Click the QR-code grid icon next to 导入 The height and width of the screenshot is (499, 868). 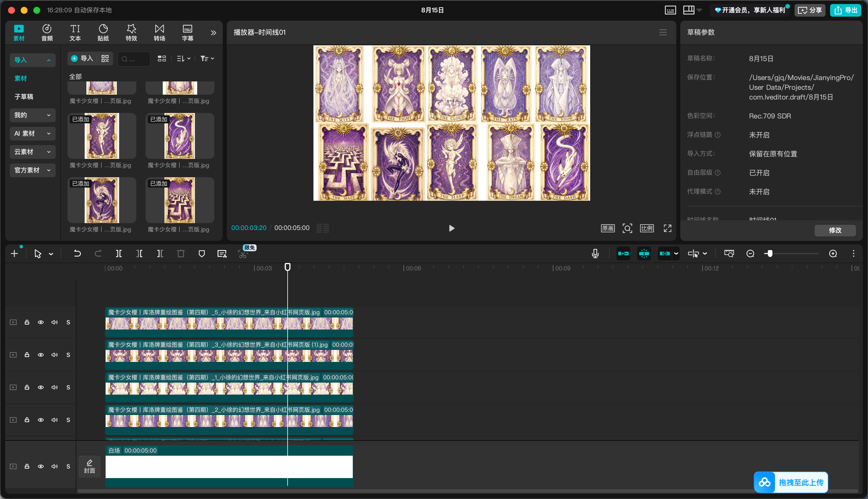[x=105, y=59]
